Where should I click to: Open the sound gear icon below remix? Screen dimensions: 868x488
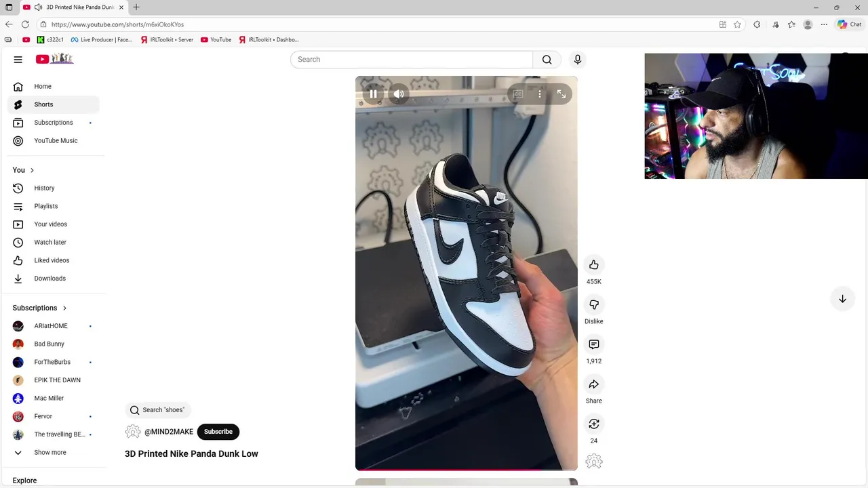594,462
